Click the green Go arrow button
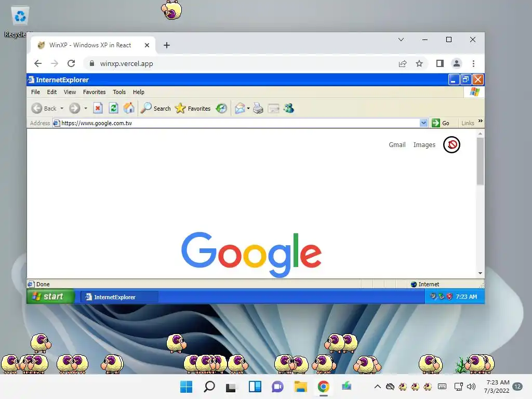This screenshot has height=399, width=532. point(436,123)
